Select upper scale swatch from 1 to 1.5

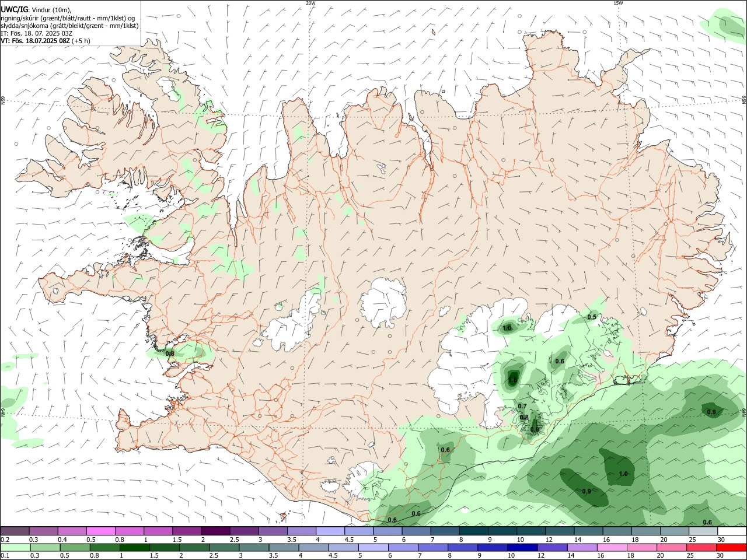point(158,531)
